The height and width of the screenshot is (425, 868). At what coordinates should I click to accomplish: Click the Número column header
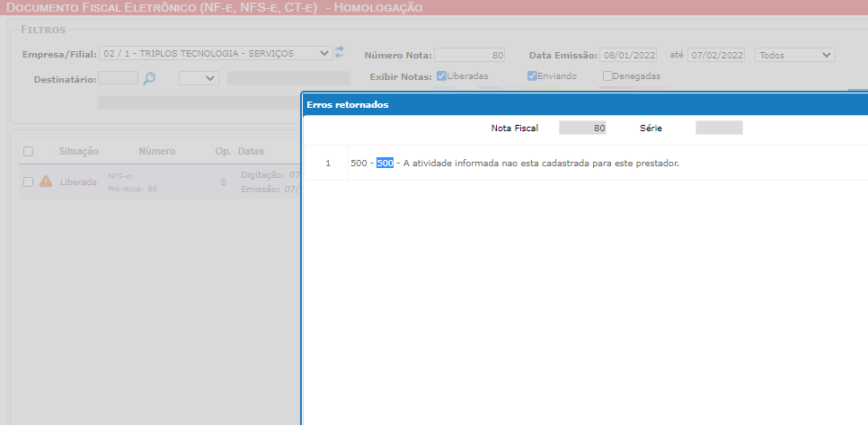(x=157, y=151)
